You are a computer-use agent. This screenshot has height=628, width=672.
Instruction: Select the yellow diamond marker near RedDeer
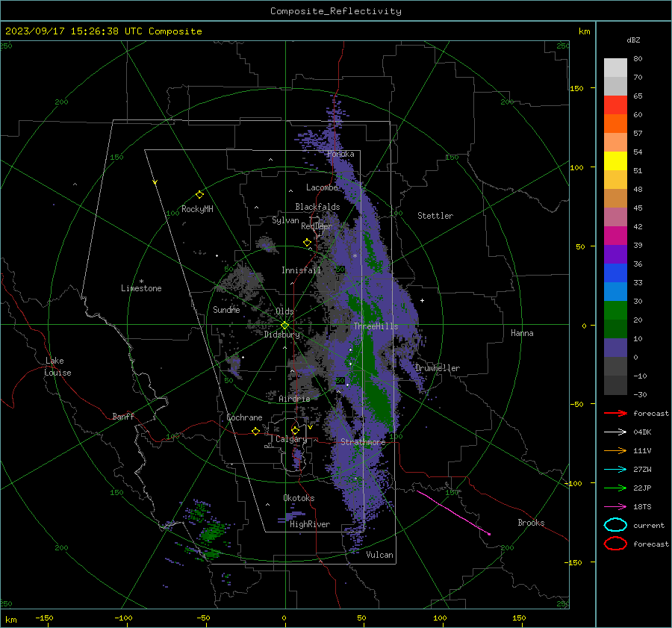pyautogui.click(x=308, y=243)
